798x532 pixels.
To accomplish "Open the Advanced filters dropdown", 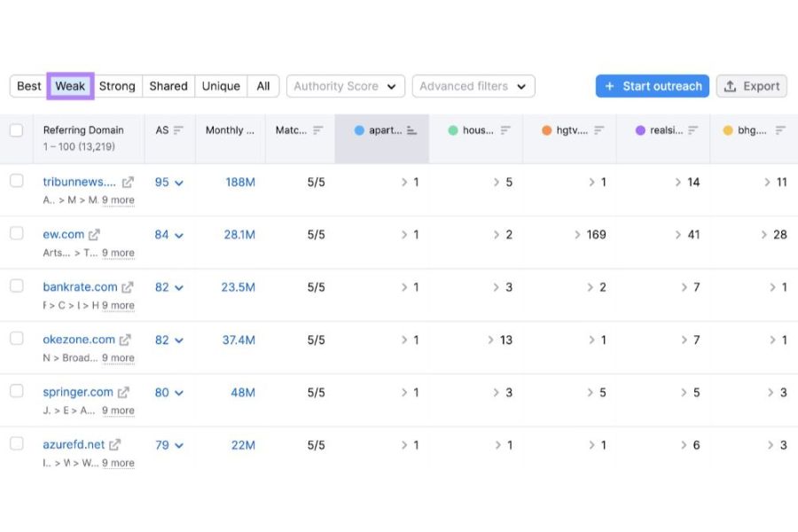I will click(473, 86).
